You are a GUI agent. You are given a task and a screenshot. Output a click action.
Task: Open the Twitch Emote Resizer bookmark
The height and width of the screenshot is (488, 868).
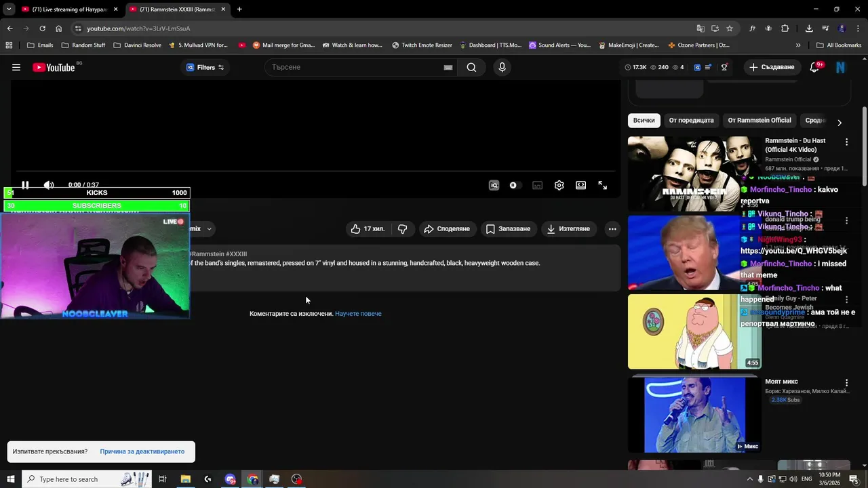[422, 45]
